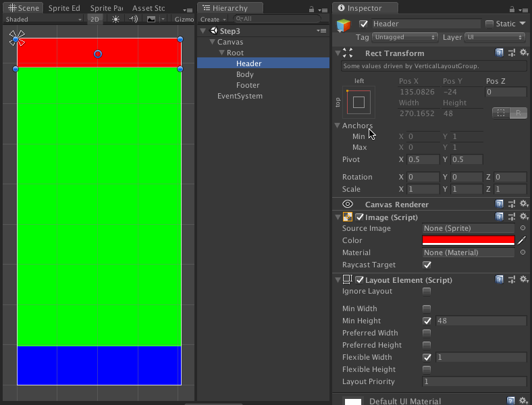The image size is (532, 405).
Task: Collapse Rect Transform component foldout
Action: [x=338, y=53]
